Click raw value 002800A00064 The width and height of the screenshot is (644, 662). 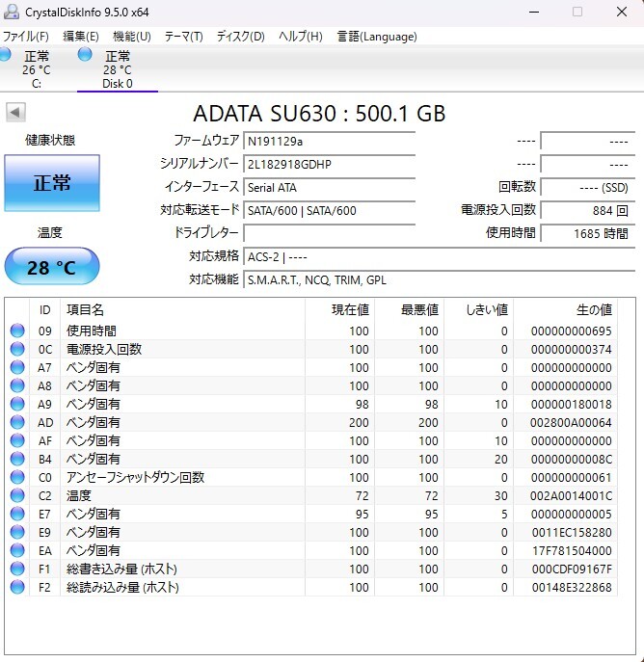pos(571,423)
